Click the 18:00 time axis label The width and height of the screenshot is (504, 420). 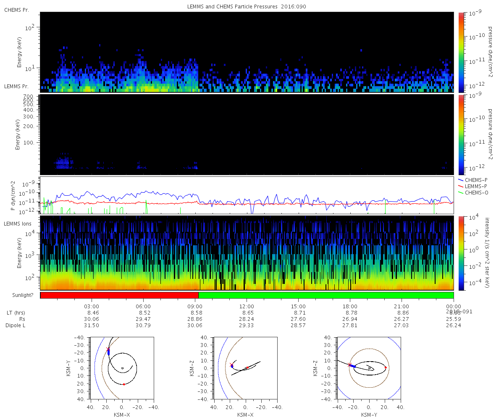coord(350,307)
